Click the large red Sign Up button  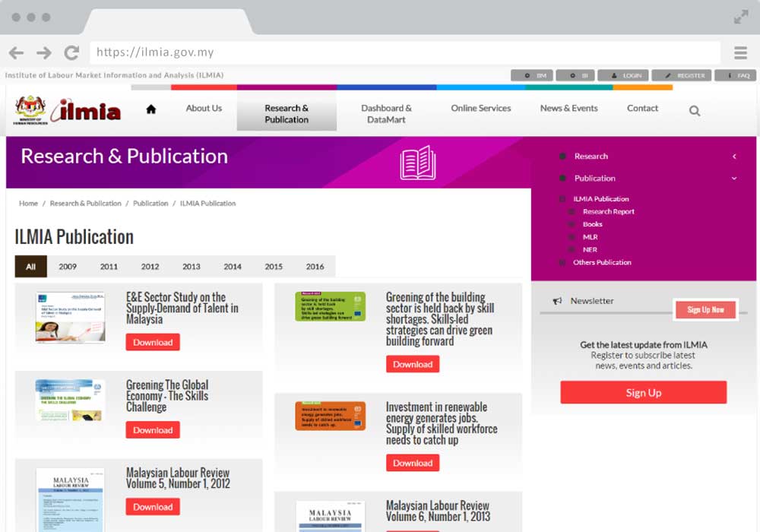[x=643, y=392]
